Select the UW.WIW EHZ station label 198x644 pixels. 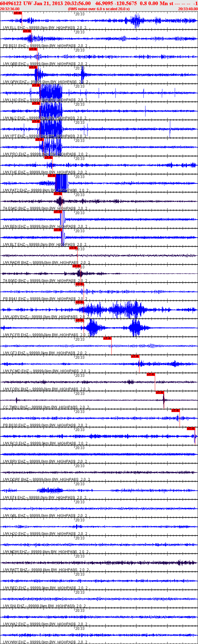coord(14,642)
